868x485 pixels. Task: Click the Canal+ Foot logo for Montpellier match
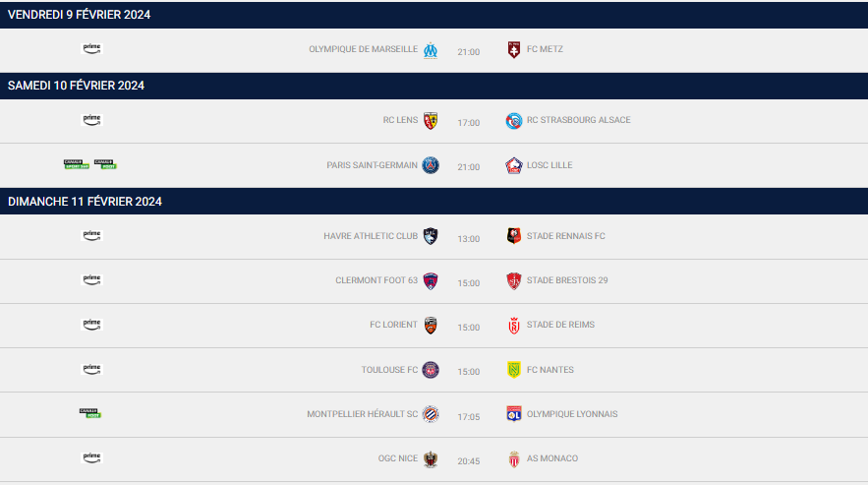(x=90, y=413)
